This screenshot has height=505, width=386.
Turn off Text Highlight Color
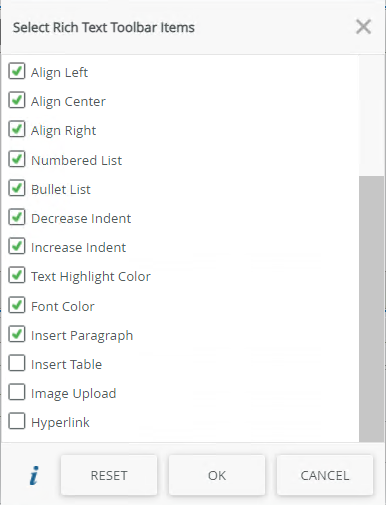(17, 275)
